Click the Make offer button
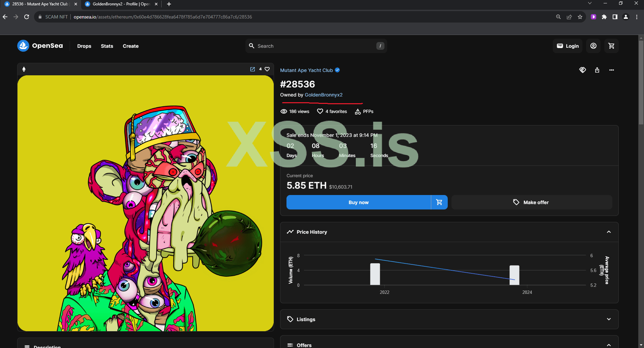The width and height of the screenshot is (644, 348). [x=532, y=202]
